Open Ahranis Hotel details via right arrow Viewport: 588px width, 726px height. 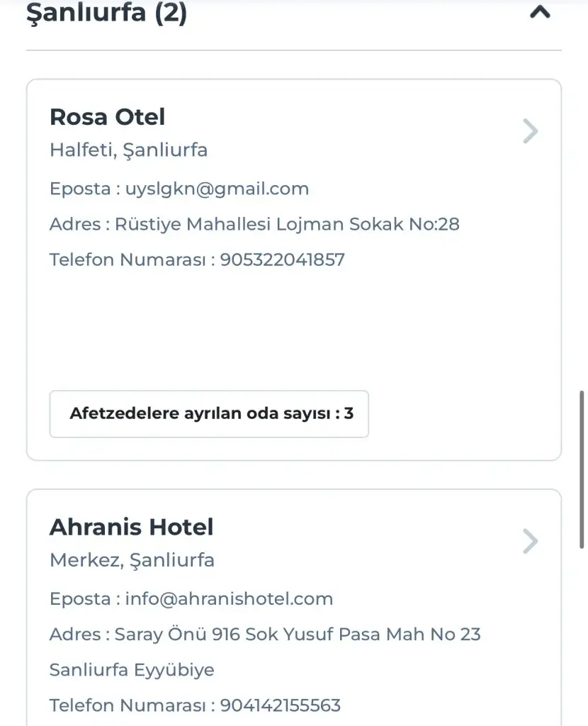click(x=530, y=541)
